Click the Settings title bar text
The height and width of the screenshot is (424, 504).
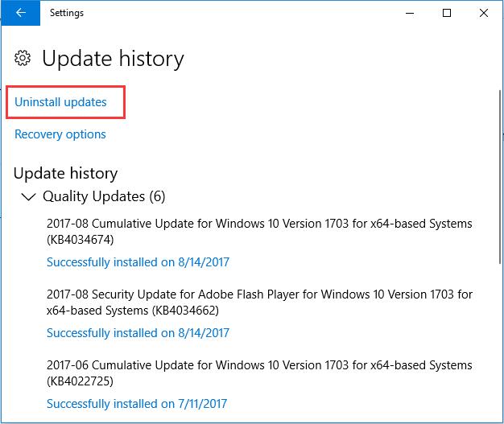[67, 13]
